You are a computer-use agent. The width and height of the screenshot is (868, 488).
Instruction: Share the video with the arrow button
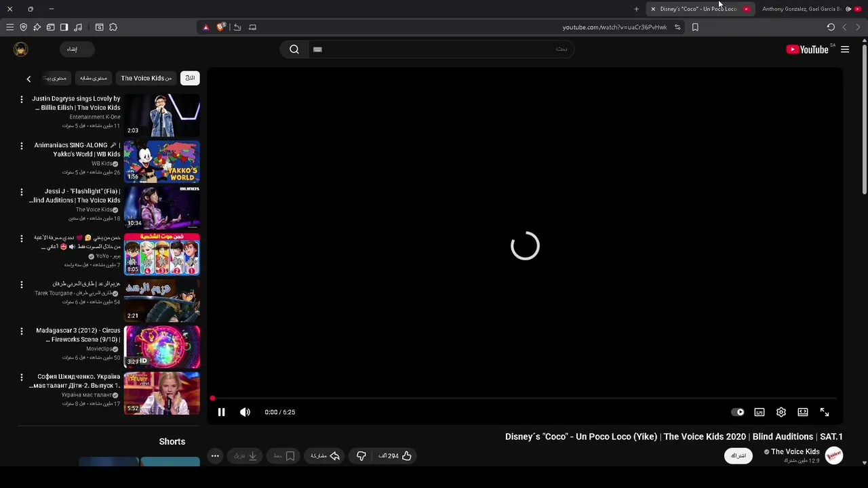[x=325, y=456]
